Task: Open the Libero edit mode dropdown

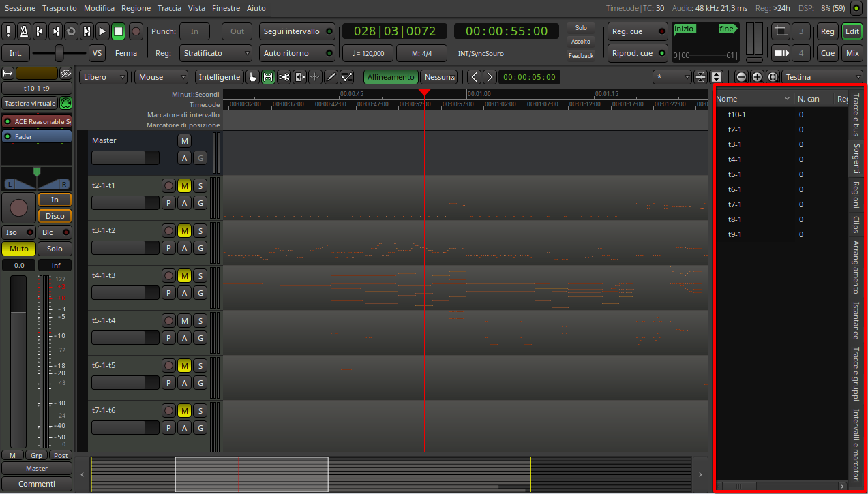Action: pos(104,78)
